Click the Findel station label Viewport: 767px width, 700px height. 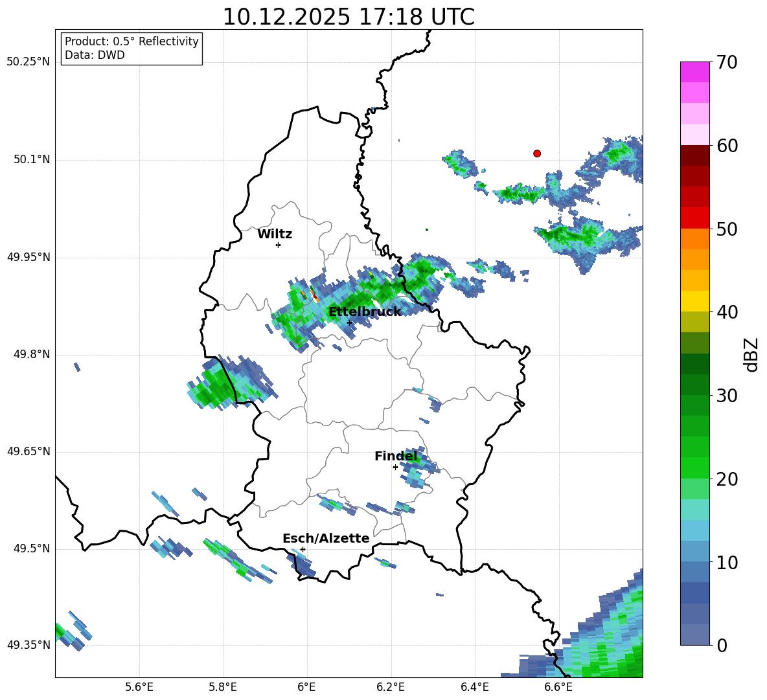click(396, 457)
